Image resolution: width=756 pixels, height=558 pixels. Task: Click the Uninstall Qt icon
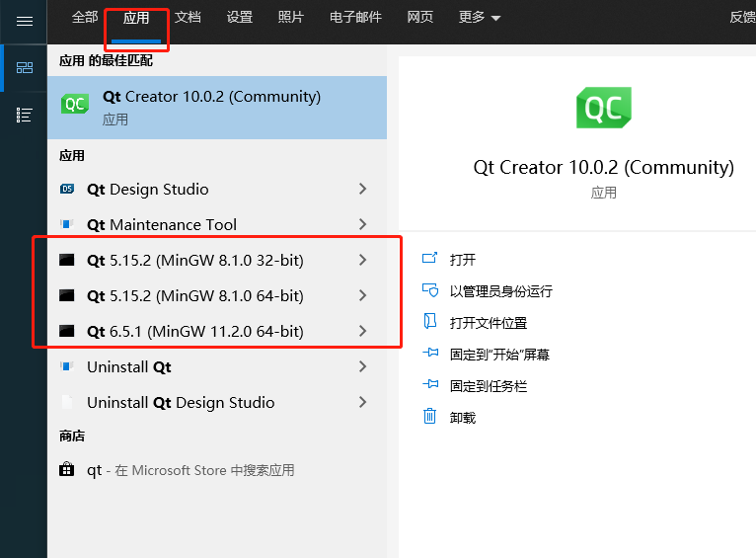point(66,366)
